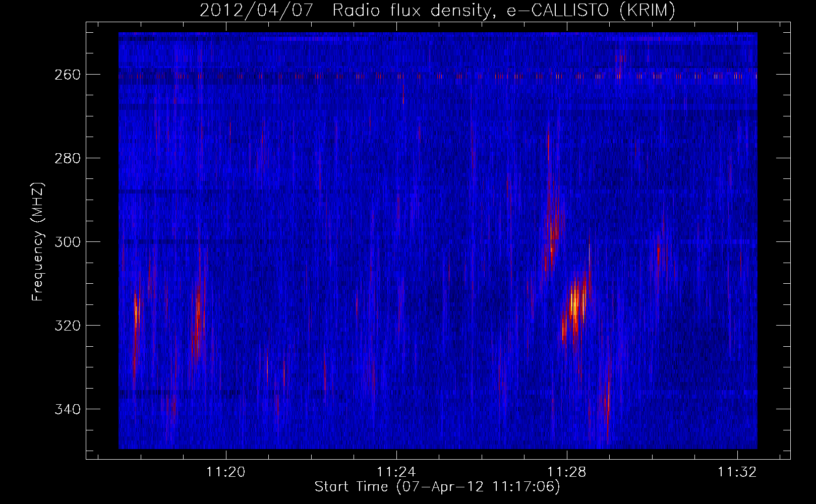Click the 280 frequency tick label
The height and width of the screenshot is (504, 816).
[68, 158]
